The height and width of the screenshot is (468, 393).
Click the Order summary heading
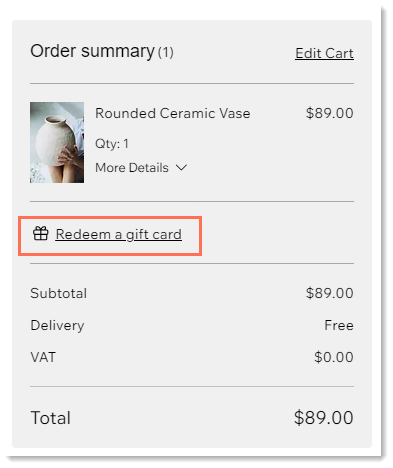(92, 51)
